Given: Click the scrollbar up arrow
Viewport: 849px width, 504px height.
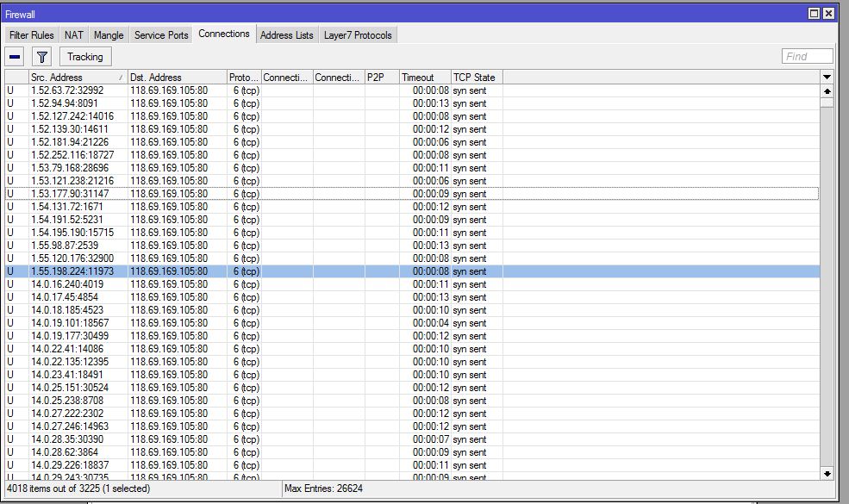Looking at the screenshot, I should (827, 91).
